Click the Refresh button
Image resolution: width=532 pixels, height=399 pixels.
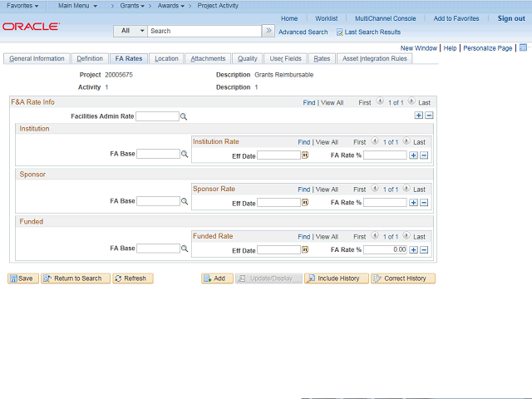click(133, 278)
